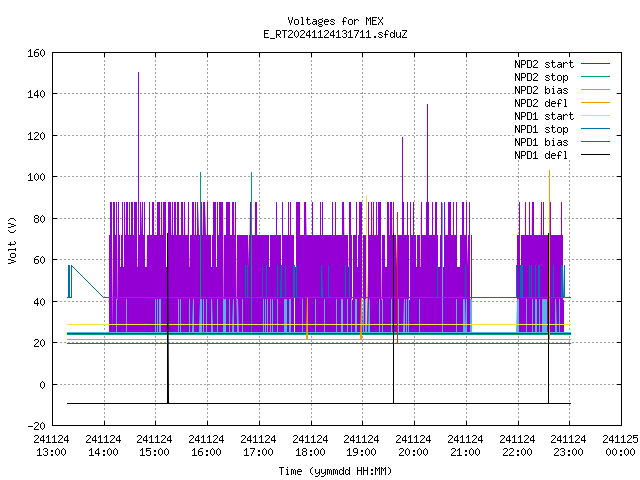Click the yellow NPD1 start spike after 19:00
640x480 pixels.
pos(367,260)
